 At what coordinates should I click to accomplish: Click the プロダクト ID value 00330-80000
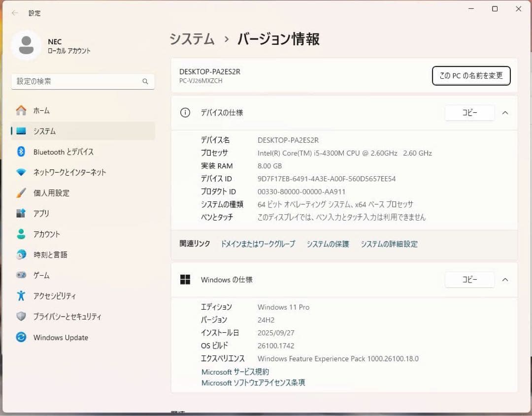(x=301, y=192)
